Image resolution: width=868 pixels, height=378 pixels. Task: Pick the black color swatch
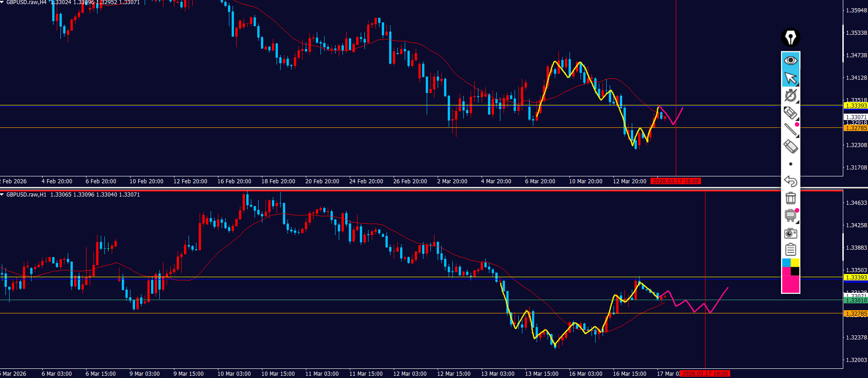[795, 271]
